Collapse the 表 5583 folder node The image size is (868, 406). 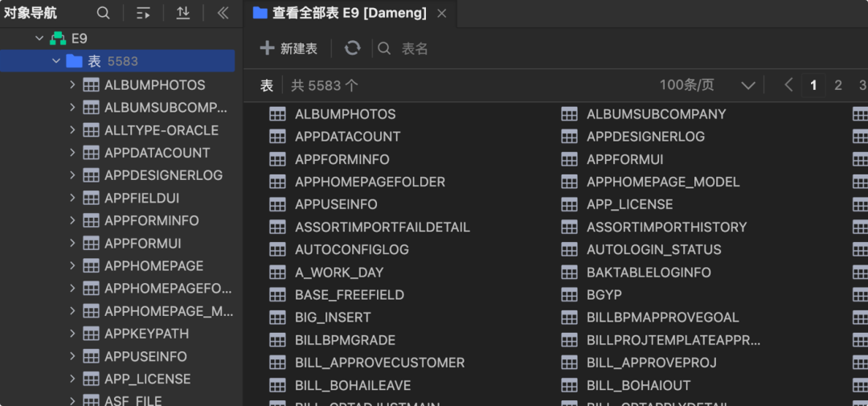[x=56, y=61]
